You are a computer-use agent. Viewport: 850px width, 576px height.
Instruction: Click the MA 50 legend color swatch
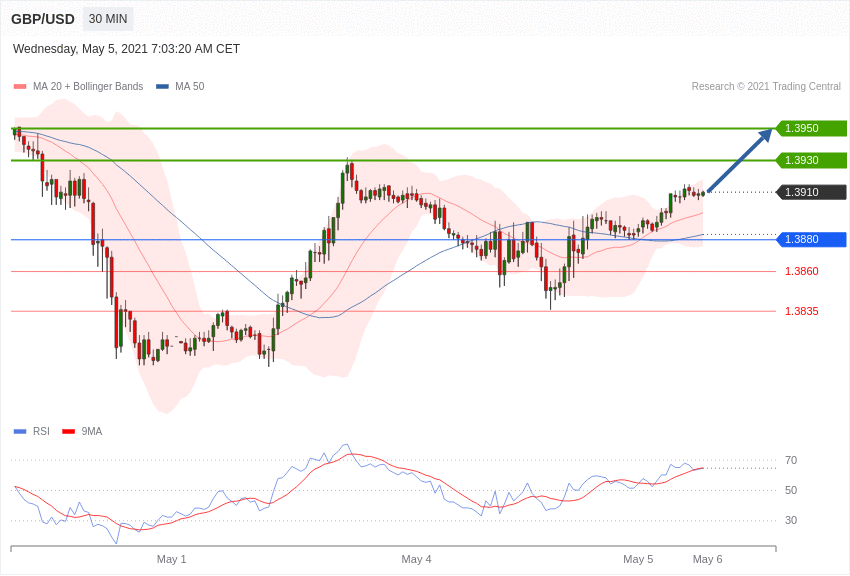tap(162, 87)
